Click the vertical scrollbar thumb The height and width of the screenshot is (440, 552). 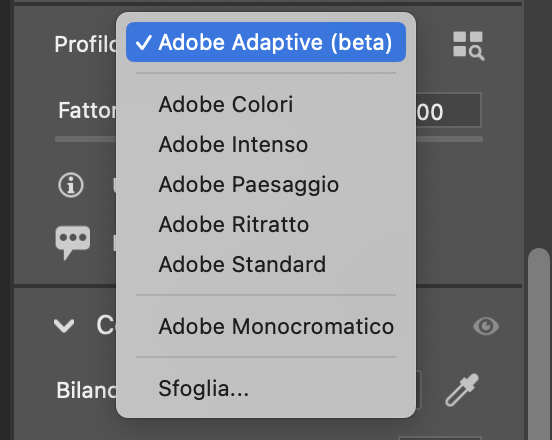coord(539,344)
